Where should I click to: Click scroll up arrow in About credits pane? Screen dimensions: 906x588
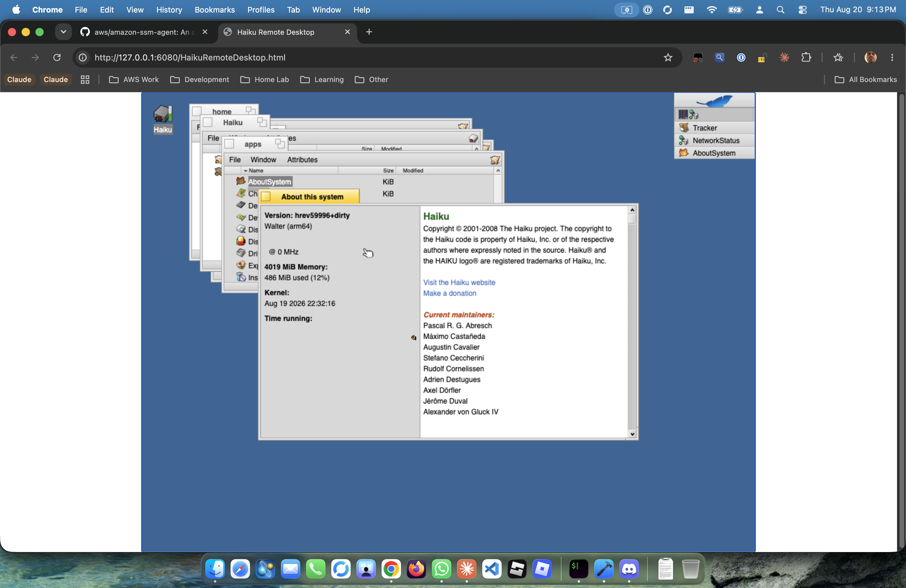point(632,210)
